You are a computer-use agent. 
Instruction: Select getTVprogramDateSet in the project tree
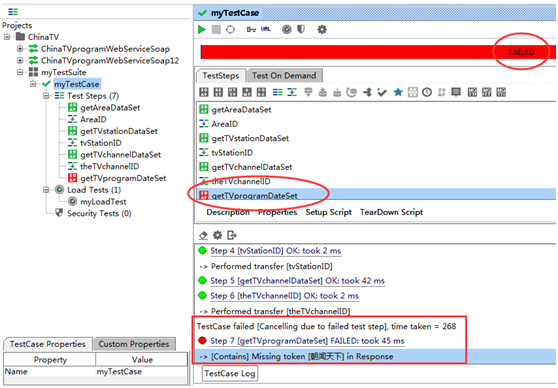[123, 178]
